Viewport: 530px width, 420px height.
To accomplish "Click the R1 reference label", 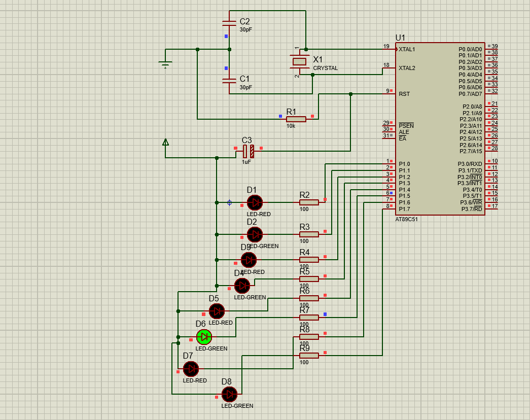I will [291, 112].
